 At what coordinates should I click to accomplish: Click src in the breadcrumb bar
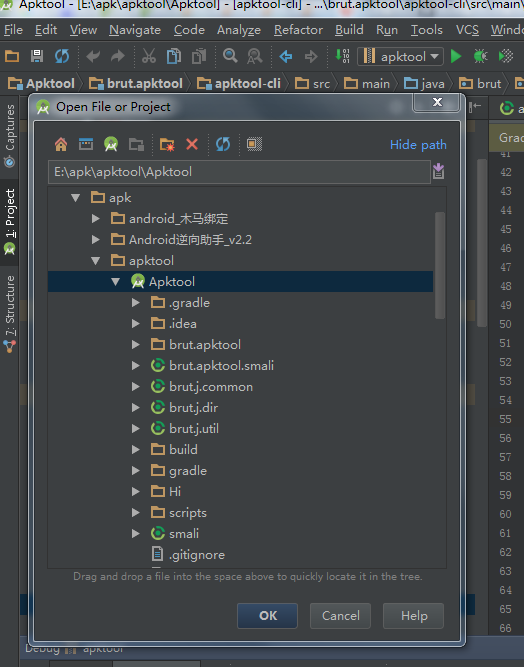pyautogui.click(x=313, y=84)
